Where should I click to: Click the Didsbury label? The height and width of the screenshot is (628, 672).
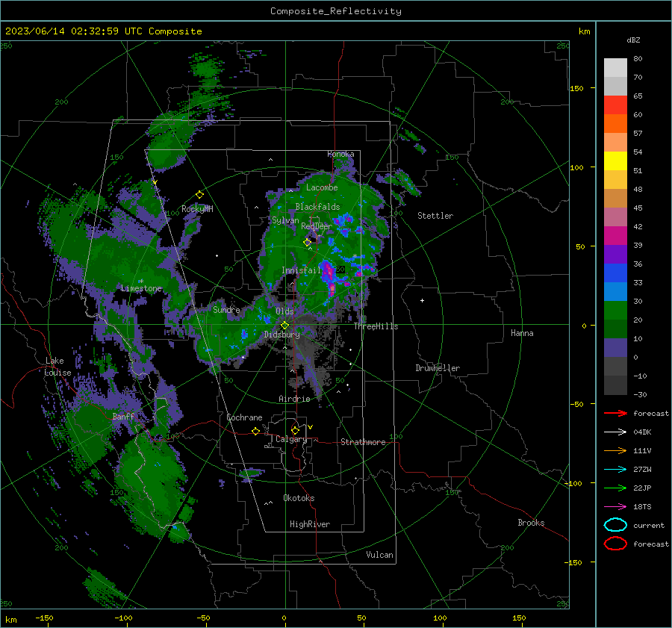281,335
